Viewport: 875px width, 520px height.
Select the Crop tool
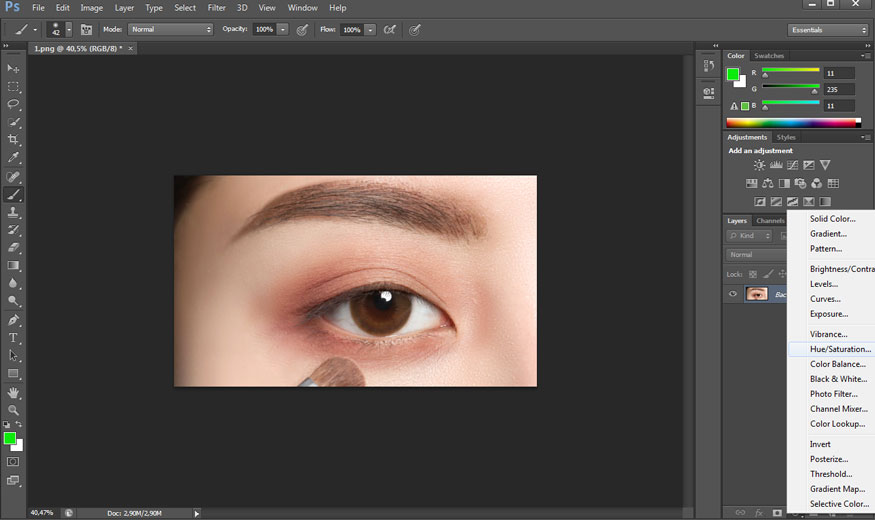[x=13, y=139]
